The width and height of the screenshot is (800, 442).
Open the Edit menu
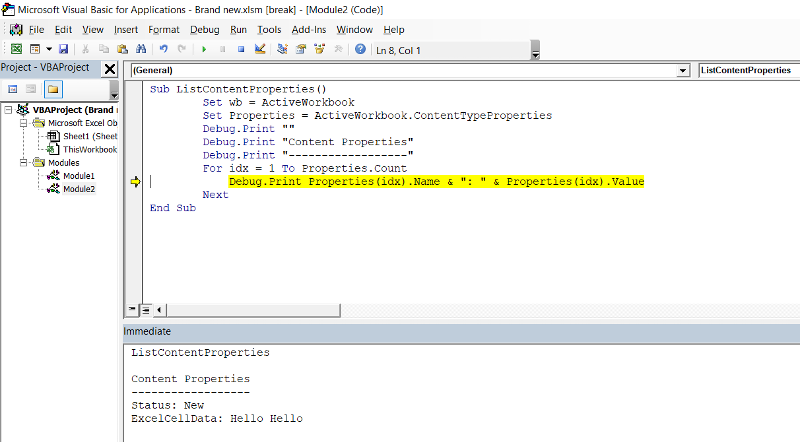click(x=63, y=30)
